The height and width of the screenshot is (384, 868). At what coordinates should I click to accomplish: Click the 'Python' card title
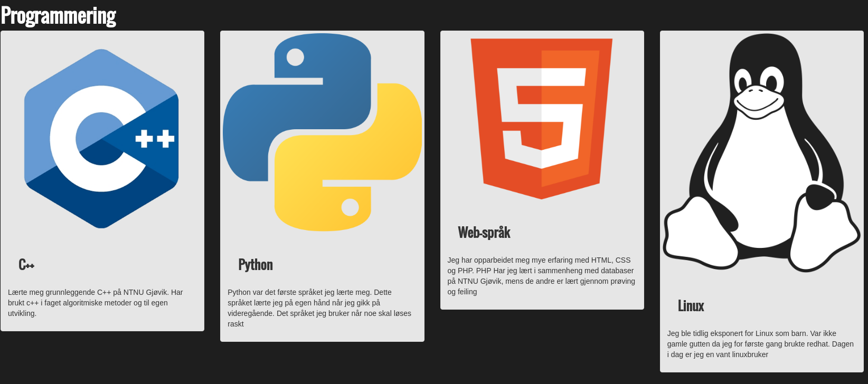(256, 264)
